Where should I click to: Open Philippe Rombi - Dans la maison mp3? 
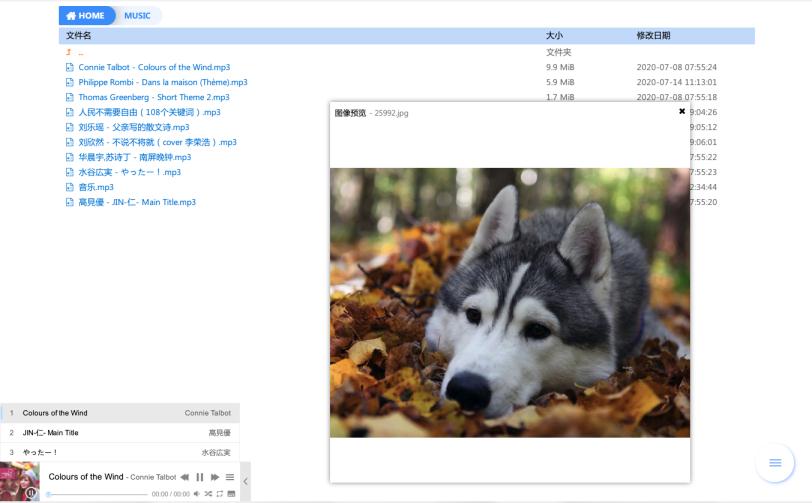163,82
